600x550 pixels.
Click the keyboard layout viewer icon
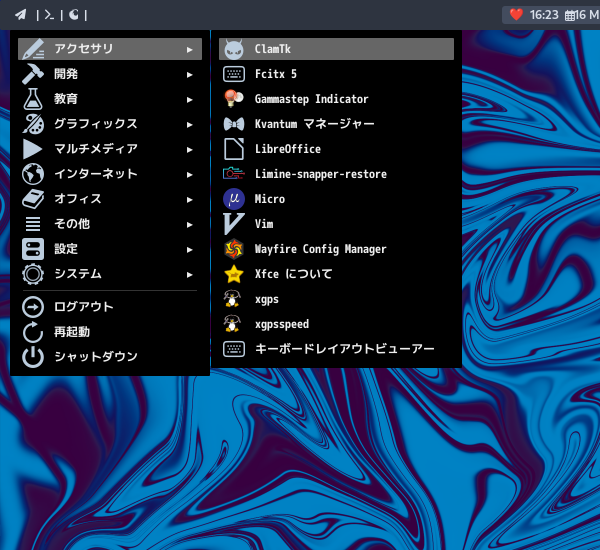[234, 349]
